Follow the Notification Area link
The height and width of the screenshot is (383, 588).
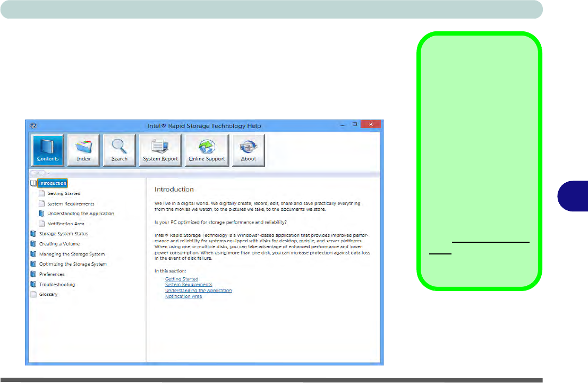183,296
